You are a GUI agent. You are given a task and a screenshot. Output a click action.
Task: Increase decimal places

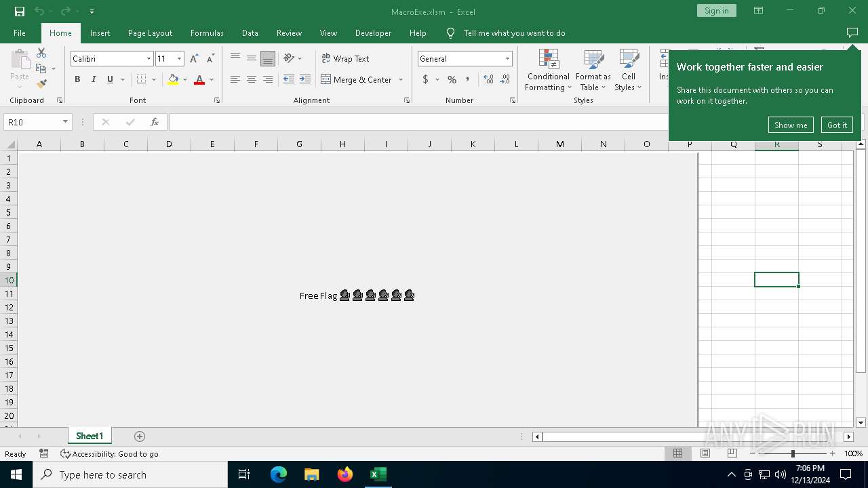488,80
